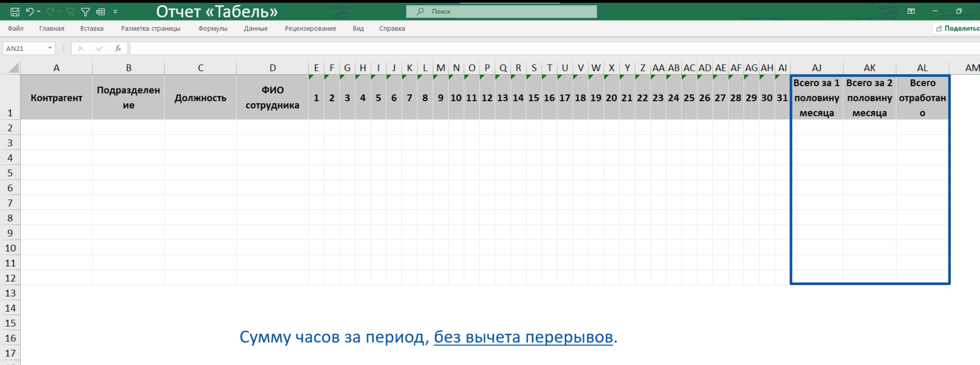
Task: Click the Select All corner triangle
Action: pos(14,68)
